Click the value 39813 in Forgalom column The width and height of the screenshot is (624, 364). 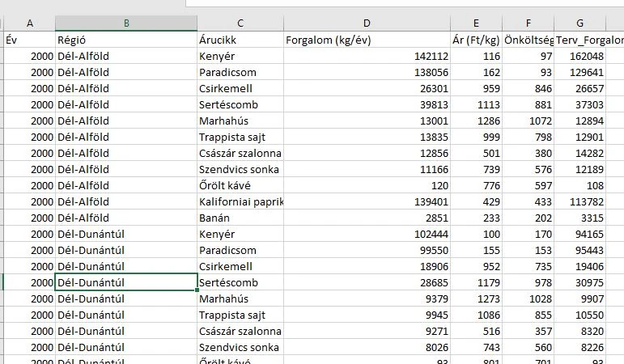point(367,104)
